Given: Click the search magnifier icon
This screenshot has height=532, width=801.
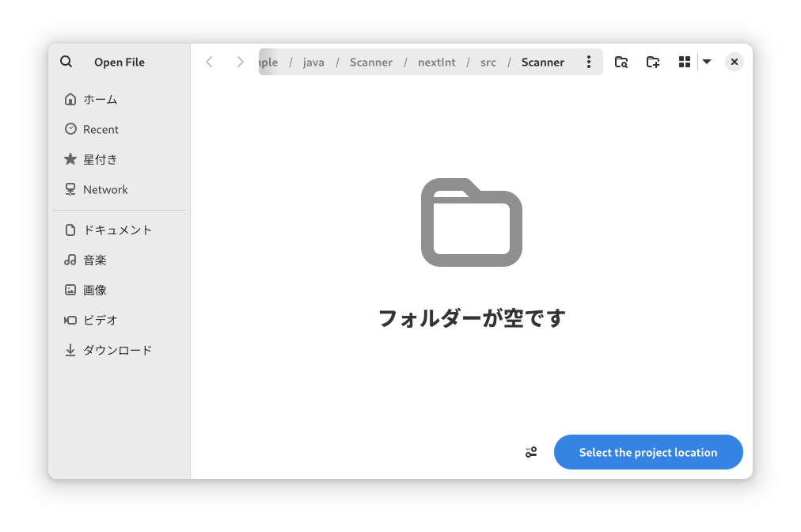Looking at the screenshot, I should [x=66, y=62].
